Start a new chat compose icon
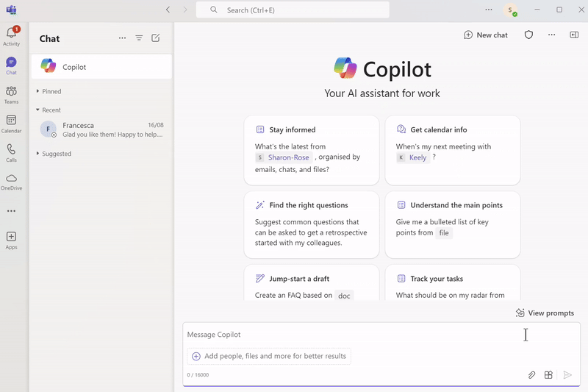588x392 pixels. [156, 38]
